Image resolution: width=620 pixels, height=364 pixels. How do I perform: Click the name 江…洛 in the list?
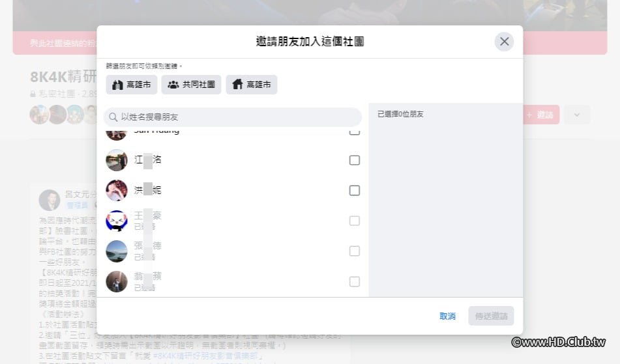[147, 160]
